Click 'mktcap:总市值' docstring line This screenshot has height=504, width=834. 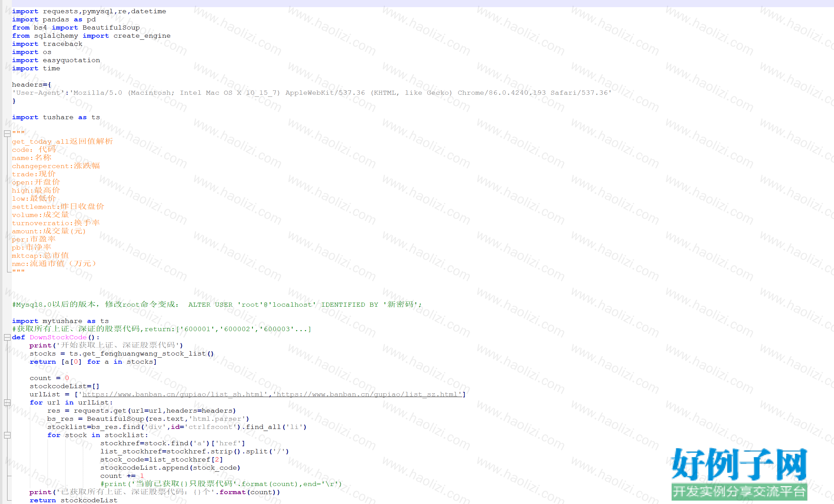click(40, 255)
